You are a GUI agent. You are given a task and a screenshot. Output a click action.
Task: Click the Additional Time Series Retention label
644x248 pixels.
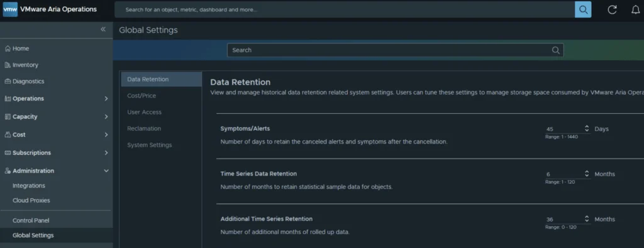coord(267,219)
